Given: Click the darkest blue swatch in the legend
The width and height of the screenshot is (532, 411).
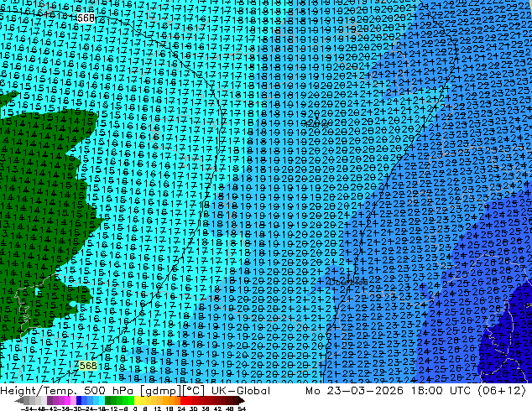Looking at the screenshot, I should tap(79, 401).
